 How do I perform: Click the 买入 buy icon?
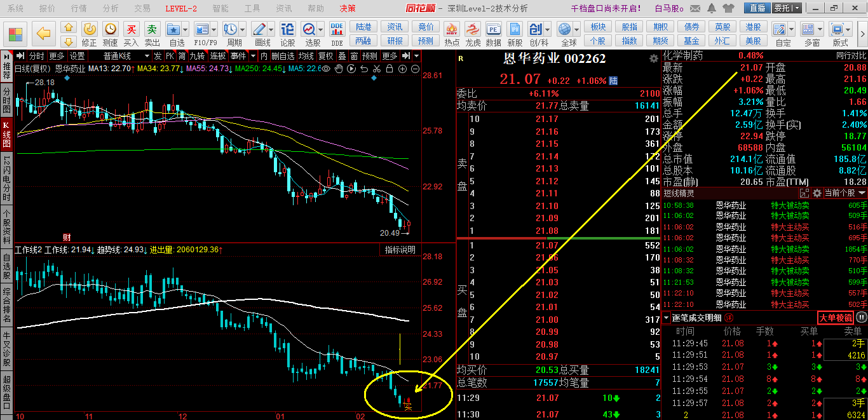point(132,29)
